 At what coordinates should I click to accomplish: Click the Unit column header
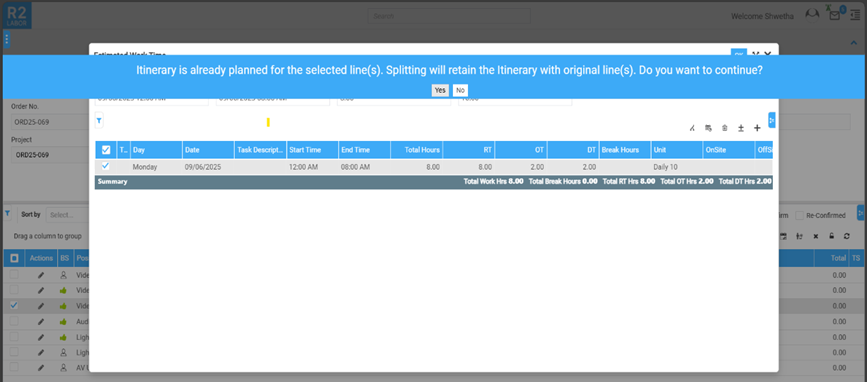pos(677,150)
